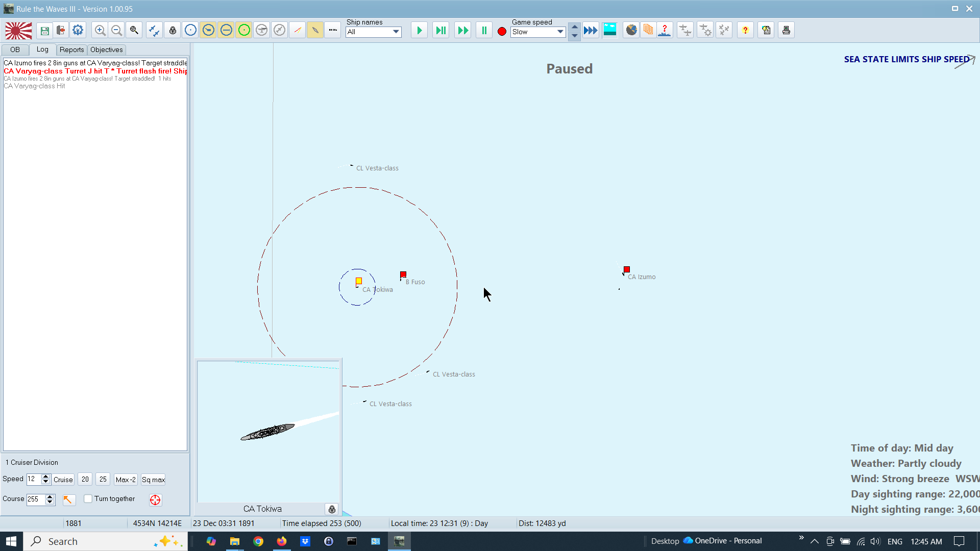Screen dimensions: 980x551
Task: Decrease game speed with the down arrow
Action: point(575,36)
